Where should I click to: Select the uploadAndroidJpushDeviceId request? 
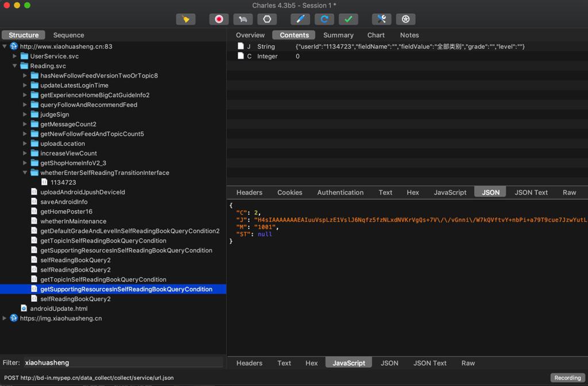(x=83, y=192)
